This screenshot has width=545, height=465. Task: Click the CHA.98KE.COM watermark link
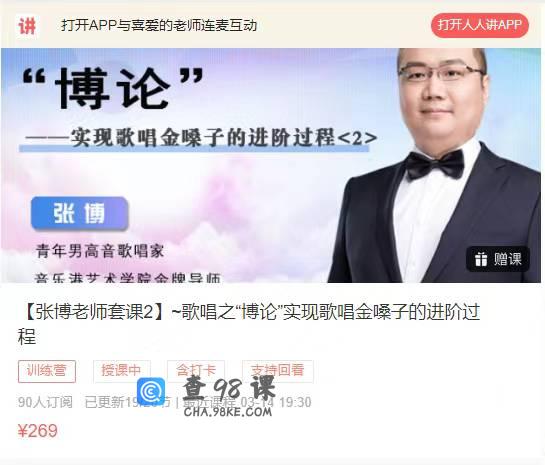[x=228, y=412]
